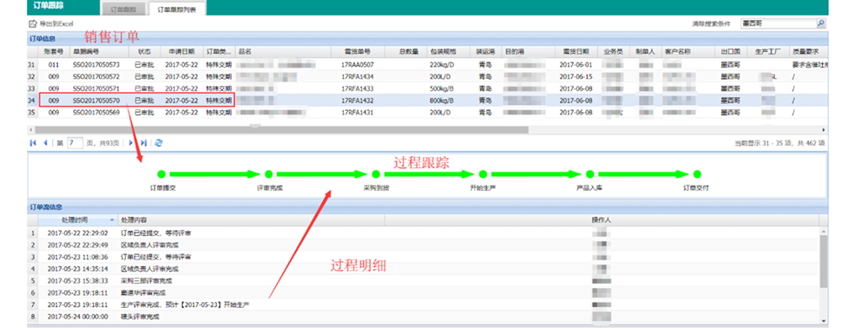This screenshot has height=328, width=868.
Task: Click the 导出到Excel export icon
Action: pyautogui.click(x=33, y=23)
